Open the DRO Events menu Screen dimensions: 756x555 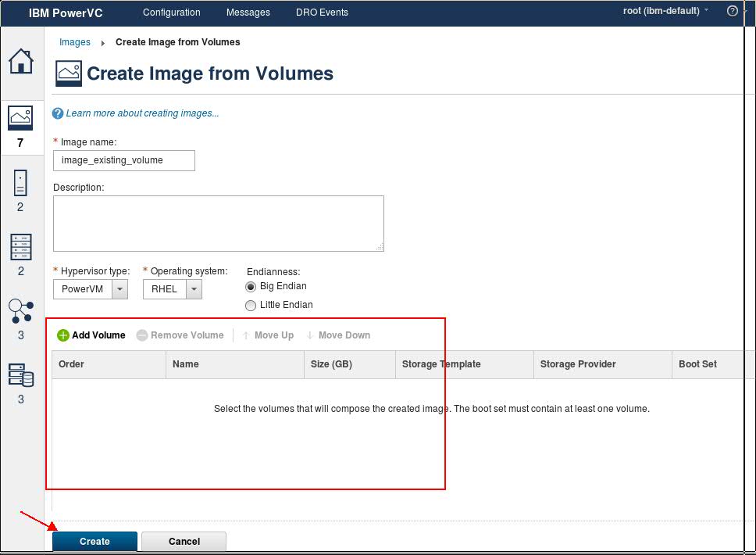[322, 13]
